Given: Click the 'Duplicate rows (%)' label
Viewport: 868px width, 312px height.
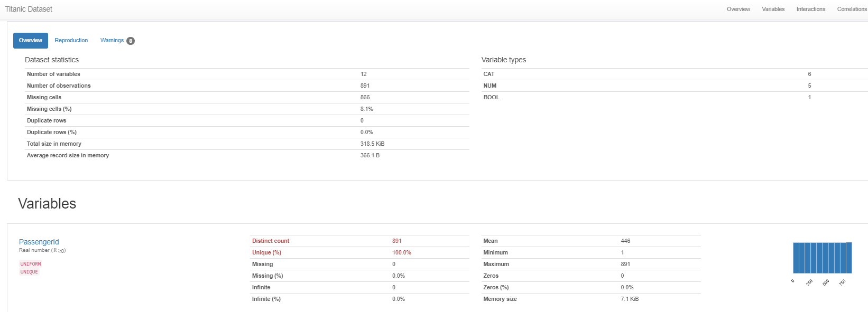Looking at the screenshot, I should pos(52,132).
